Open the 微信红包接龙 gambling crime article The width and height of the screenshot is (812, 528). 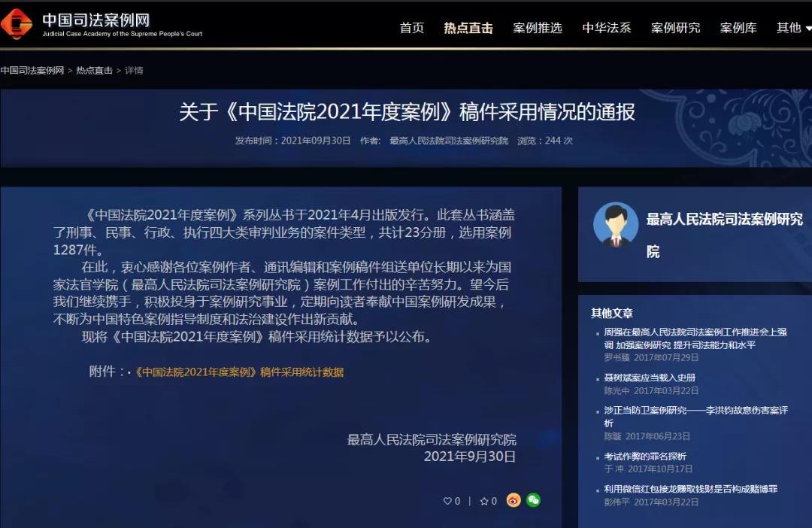(x=690, y=489)
